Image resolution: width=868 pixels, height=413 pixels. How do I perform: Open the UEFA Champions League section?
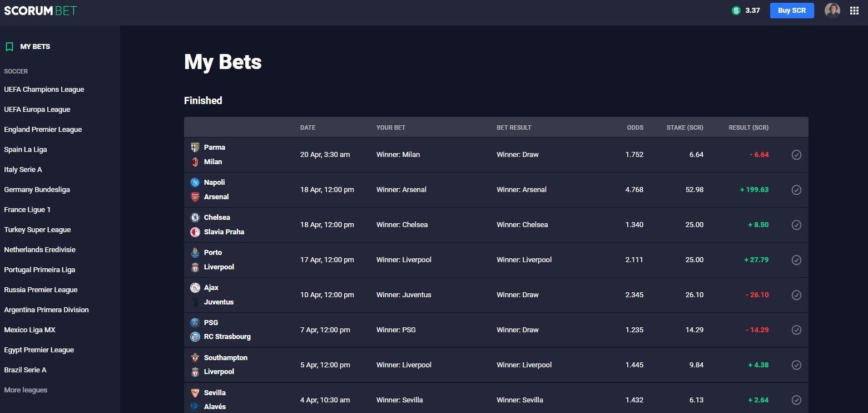coord(44,90)
